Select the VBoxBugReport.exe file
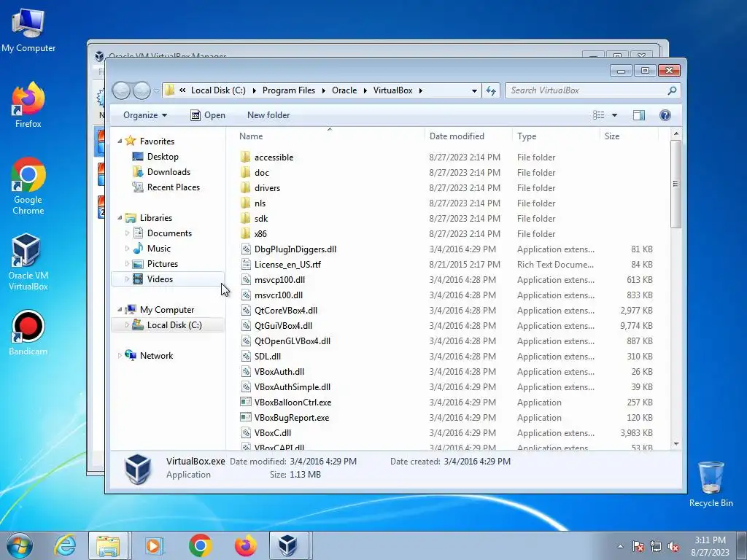This screenshot has width=747, height=560. (x=292, y=418)
